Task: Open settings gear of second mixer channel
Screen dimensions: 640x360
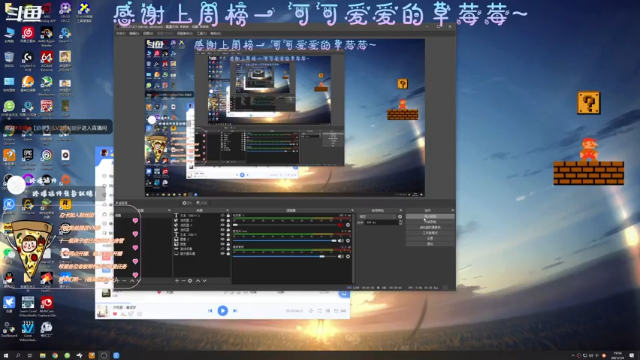Action: 348,240
